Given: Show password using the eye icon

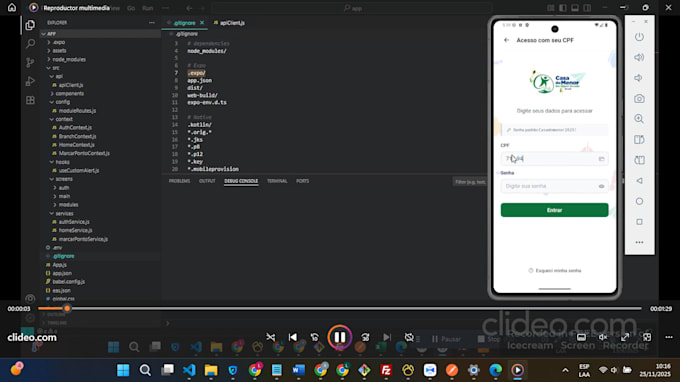Looking at the screenshot, I should tap(602, 186).
